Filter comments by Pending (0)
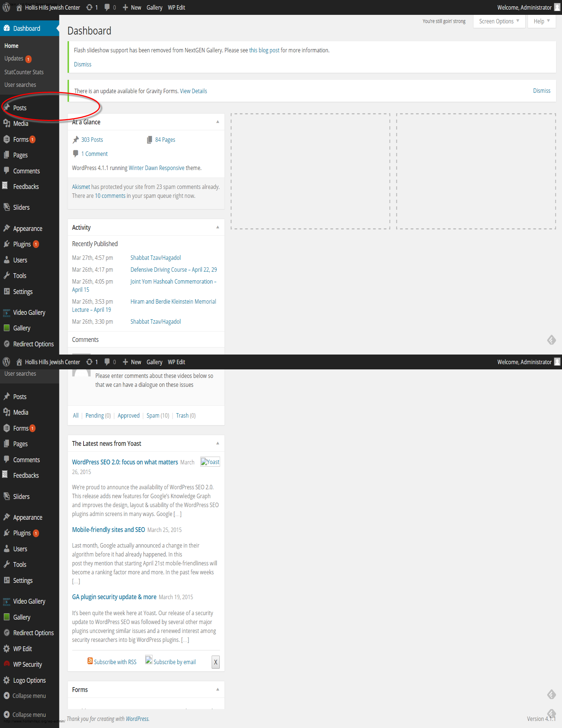 click(x=98, y=415)
